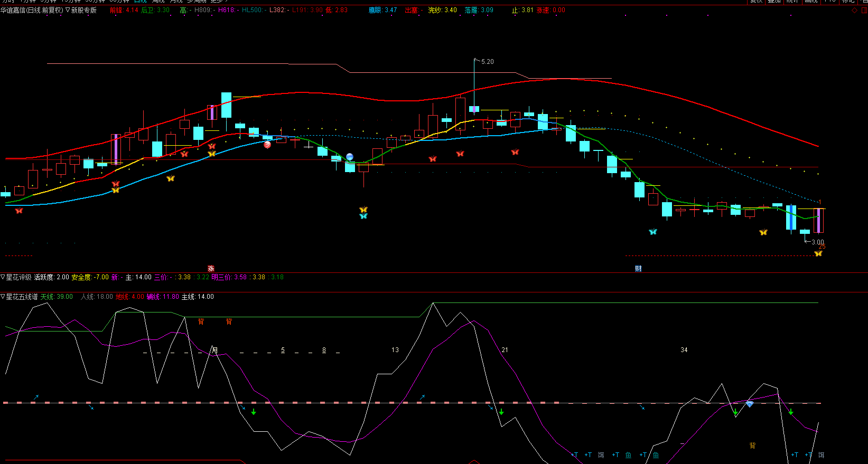Image resolution: width=868 pixels, height=464 pixels.
Task: Click the H809 indicator label
Action: (x=205, y=10)
